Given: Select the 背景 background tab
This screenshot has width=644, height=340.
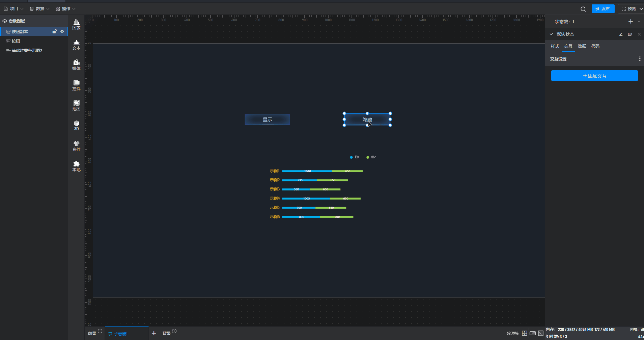Looking at the screenshot, I should 167,334.
